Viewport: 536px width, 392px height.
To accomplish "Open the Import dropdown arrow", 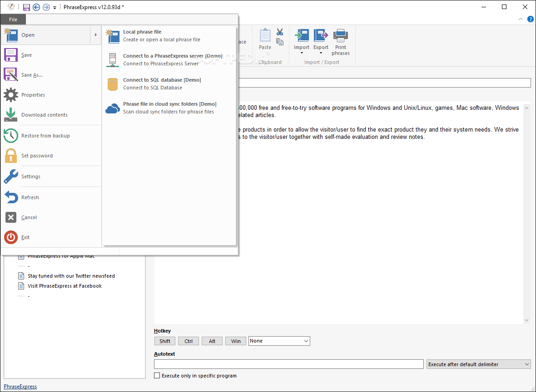I will click(302, 53).
